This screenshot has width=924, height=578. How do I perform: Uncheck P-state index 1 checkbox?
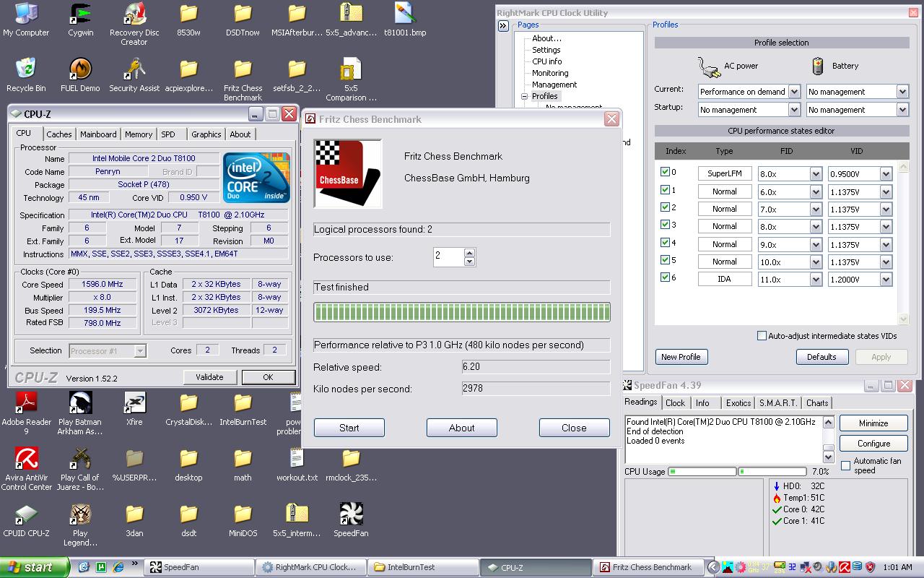(665, 190)
